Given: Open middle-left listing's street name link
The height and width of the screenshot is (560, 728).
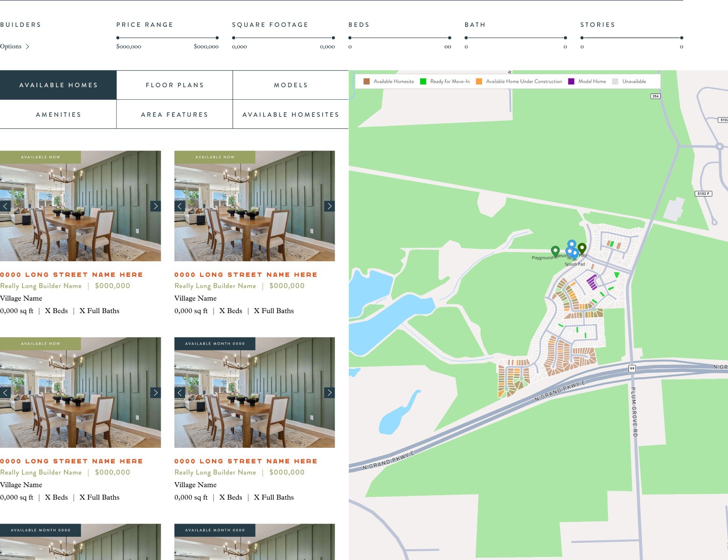Looking at the screenshot, I should coord(71,461).
